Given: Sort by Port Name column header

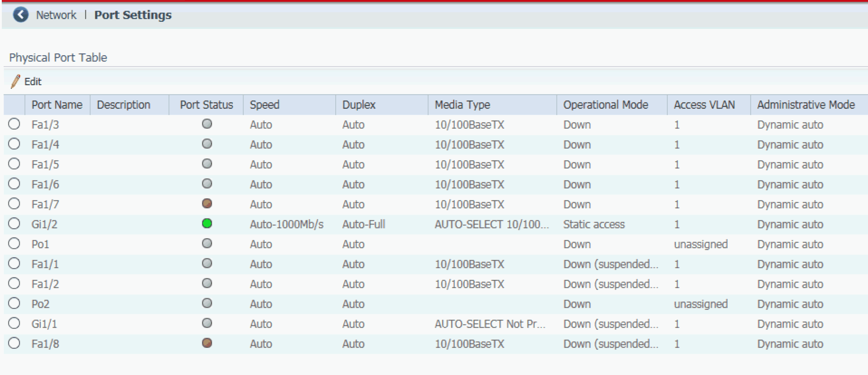Looking at the screenshot, I should click(57, 105).
